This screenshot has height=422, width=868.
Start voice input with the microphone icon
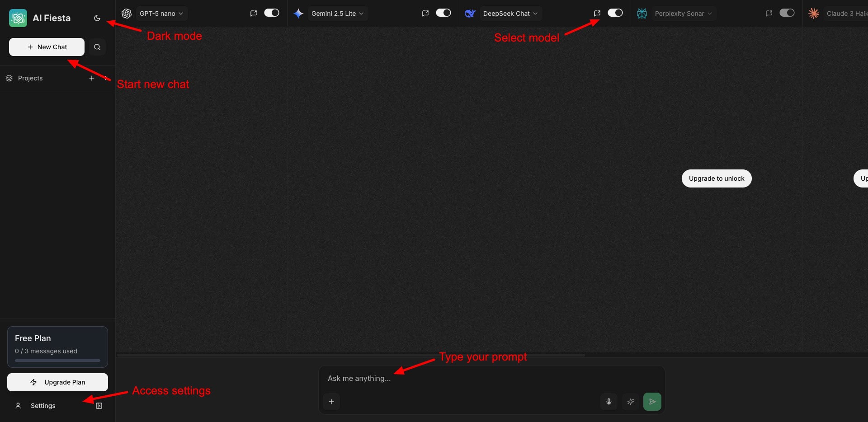click(x=609, y=402)
